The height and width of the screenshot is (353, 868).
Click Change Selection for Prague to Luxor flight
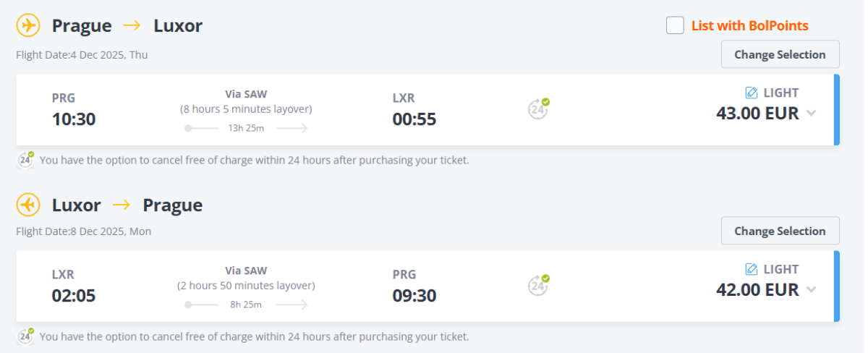click(x=780, y=54)
